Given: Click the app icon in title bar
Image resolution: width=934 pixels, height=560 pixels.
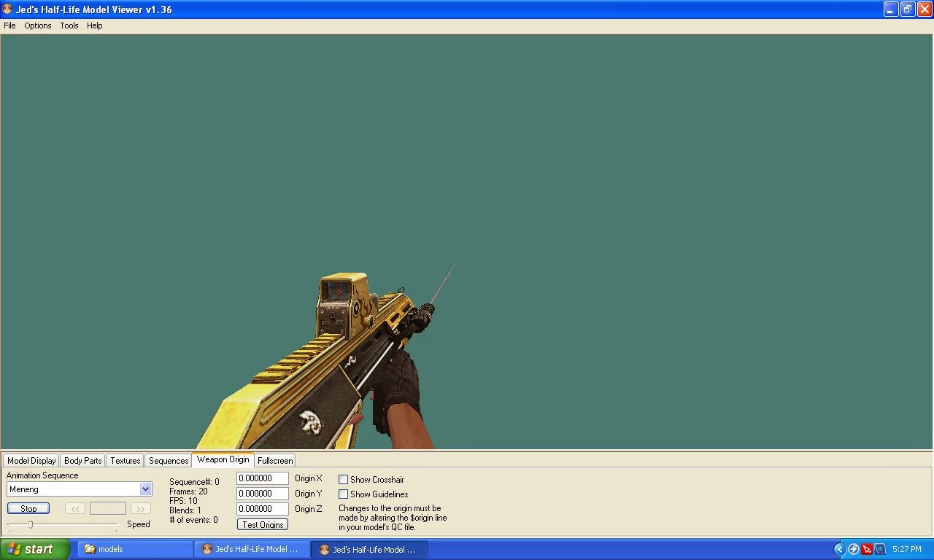Looking at the screenshot, I should point(7,9).
